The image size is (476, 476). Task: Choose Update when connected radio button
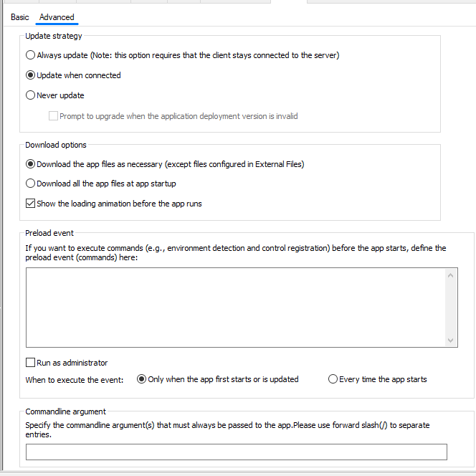click(30, 75)
